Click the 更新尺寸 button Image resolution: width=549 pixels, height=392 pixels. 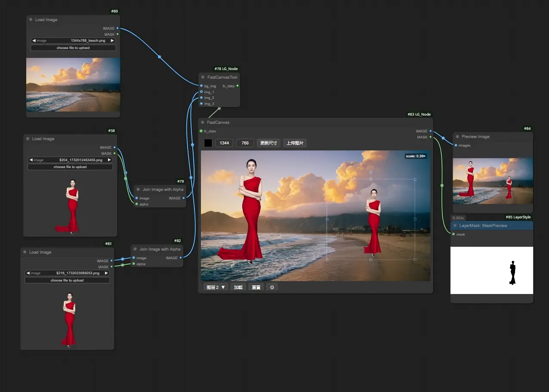[268, 143]
